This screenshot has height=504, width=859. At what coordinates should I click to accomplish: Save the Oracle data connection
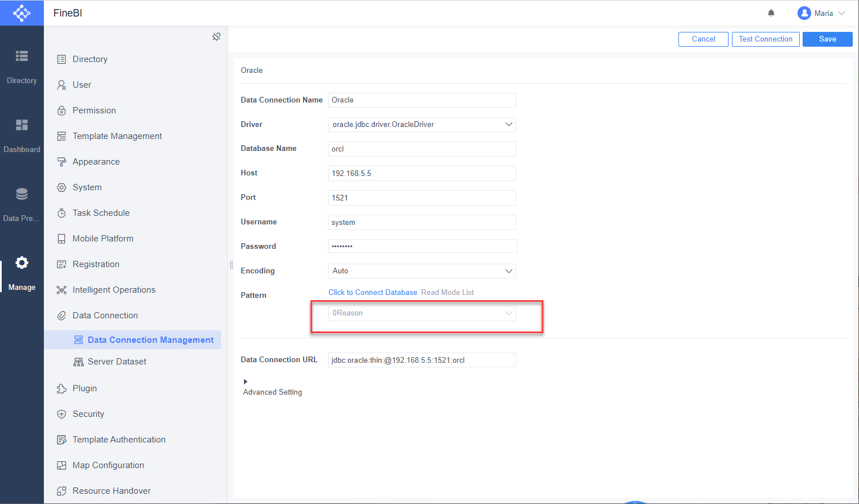[x=827, y=39]
